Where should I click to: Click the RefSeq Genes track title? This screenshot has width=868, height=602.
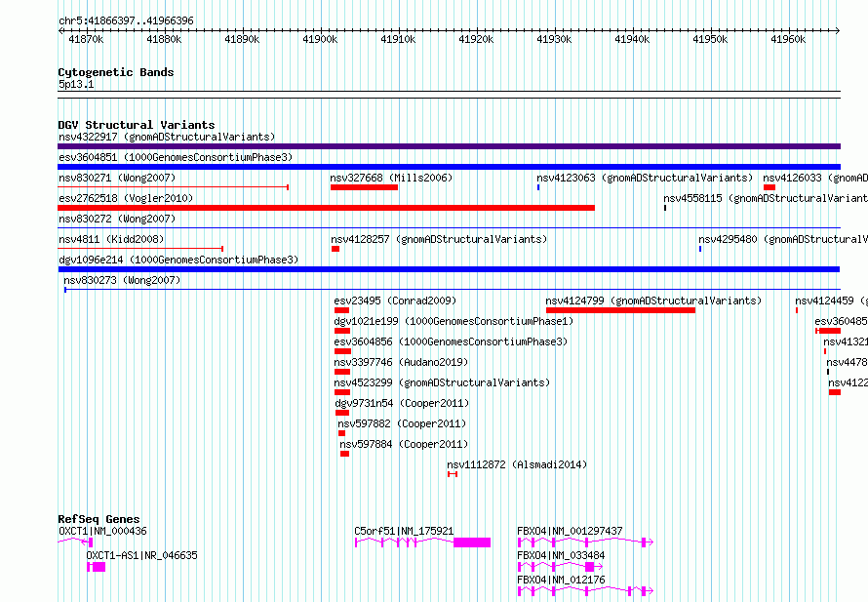point(99,519)
